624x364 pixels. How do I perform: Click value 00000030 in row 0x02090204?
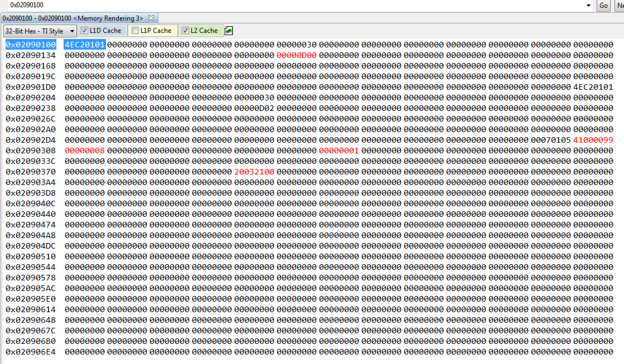254,98
